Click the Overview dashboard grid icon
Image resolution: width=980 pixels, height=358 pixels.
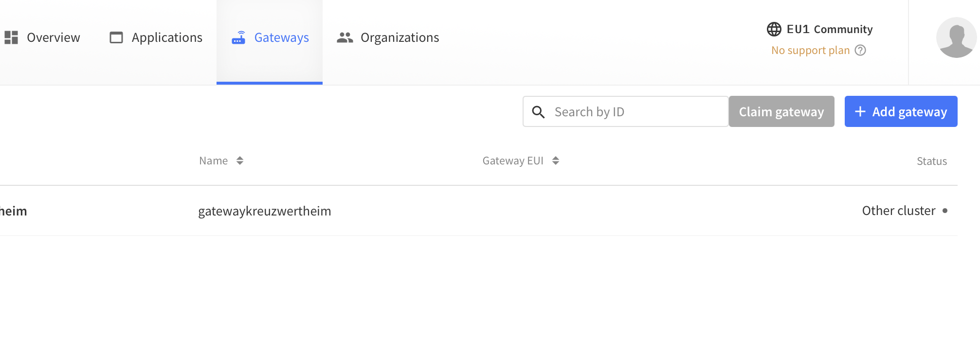[11, 37]
